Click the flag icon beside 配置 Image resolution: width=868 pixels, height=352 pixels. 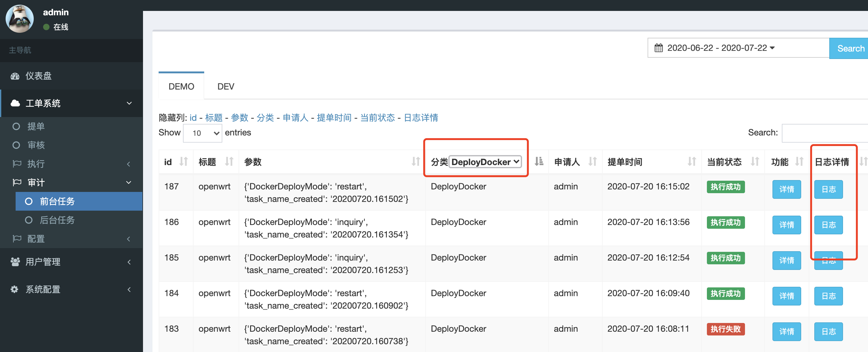click(x=17, y=239)
